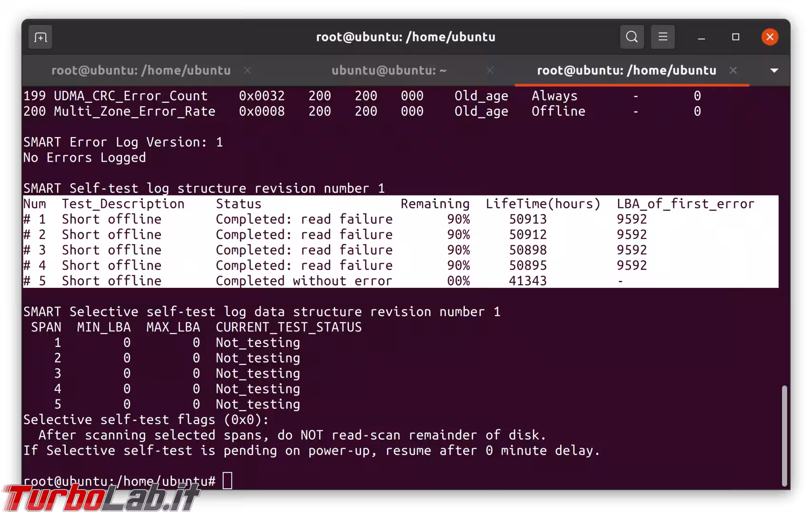This screenshot has width=812, height=514.
Task: Close the dimmed inactive root@ubuntu tab
Action: coord(248,70)
